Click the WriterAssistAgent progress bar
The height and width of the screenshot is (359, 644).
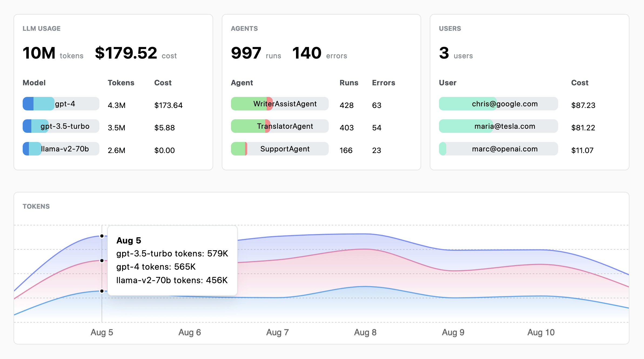(279, 104)
